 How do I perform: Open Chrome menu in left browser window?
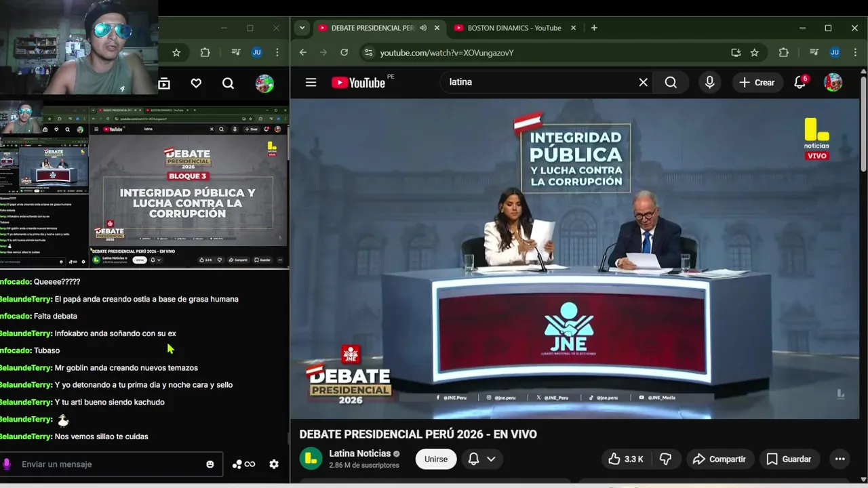(x=277, y=52)
